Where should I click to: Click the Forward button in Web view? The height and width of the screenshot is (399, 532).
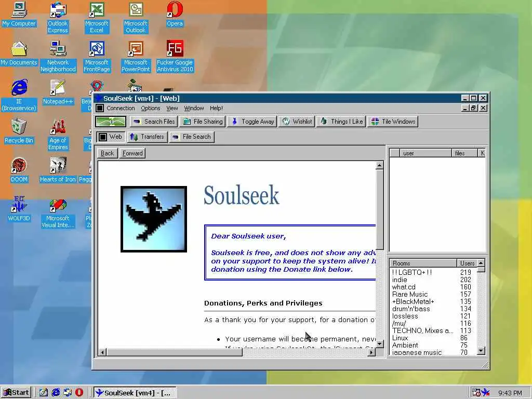(132, 153)
